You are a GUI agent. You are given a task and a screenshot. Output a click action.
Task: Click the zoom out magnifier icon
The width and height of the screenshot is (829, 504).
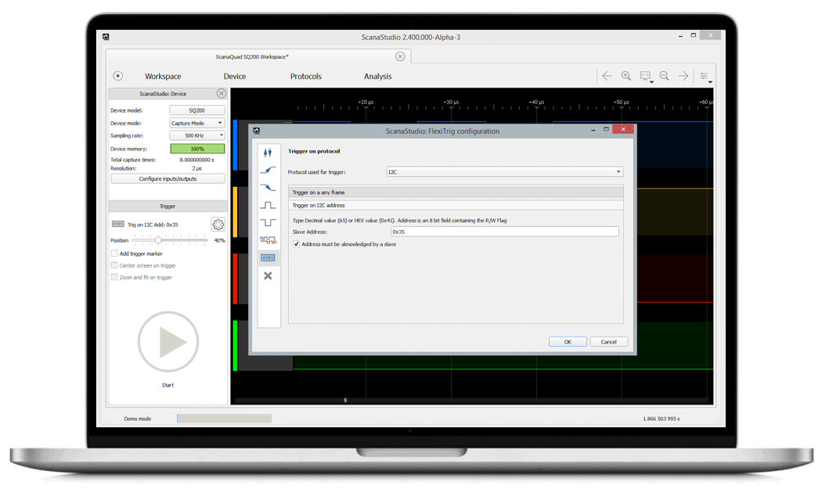(x=664, y=76)
